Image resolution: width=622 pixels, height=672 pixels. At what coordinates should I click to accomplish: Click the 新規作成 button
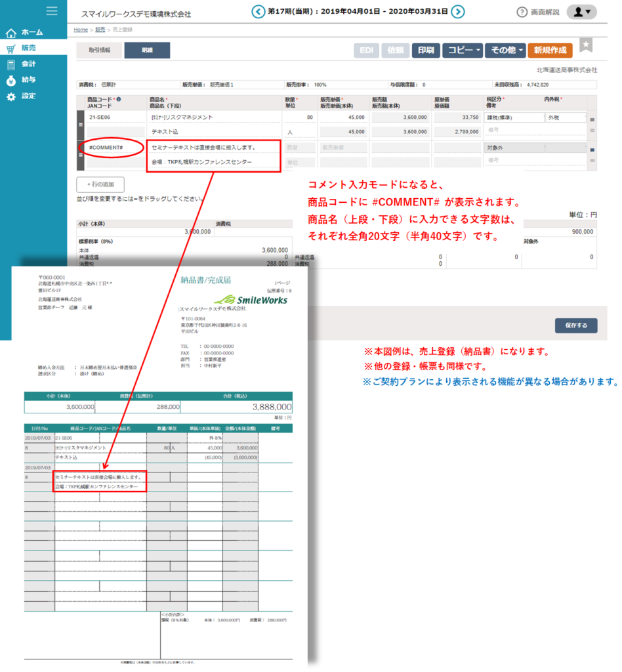(x=550, y=51)
